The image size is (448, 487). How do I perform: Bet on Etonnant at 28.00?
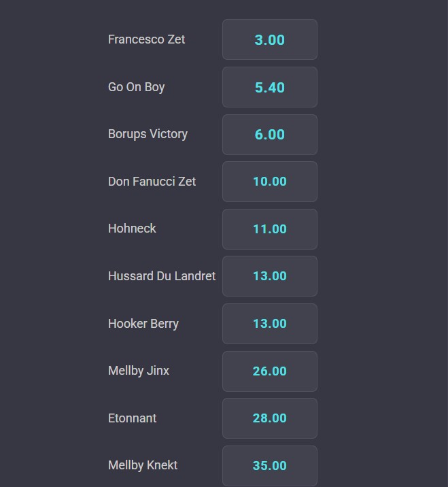click(270, 418)
